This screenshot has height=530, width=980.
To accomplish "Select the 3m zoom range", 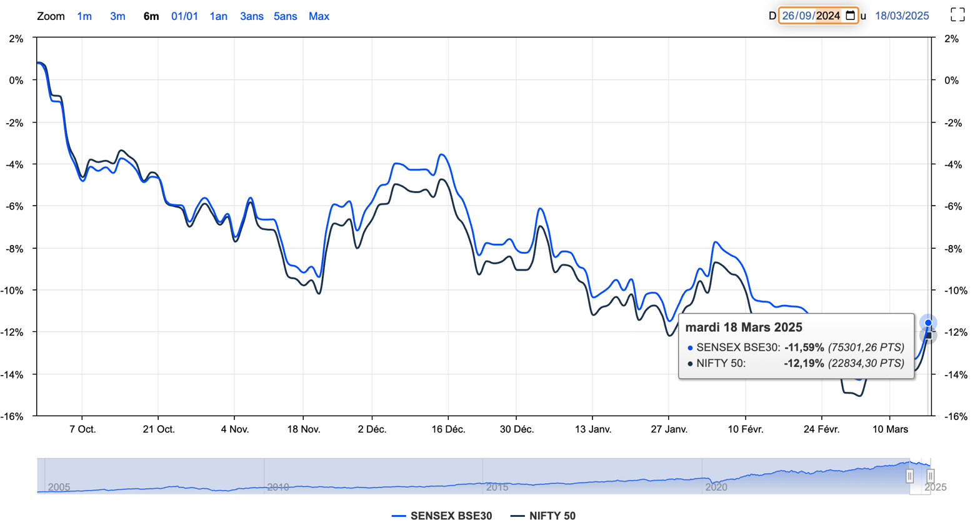I will coord(117,16).
